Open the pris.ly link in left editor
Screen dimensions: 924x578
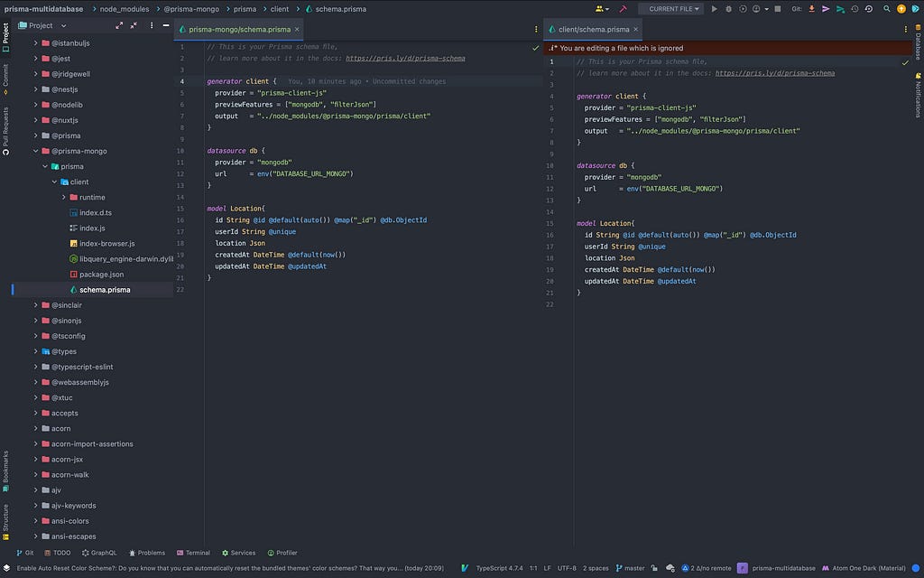[x=405, y=58]
